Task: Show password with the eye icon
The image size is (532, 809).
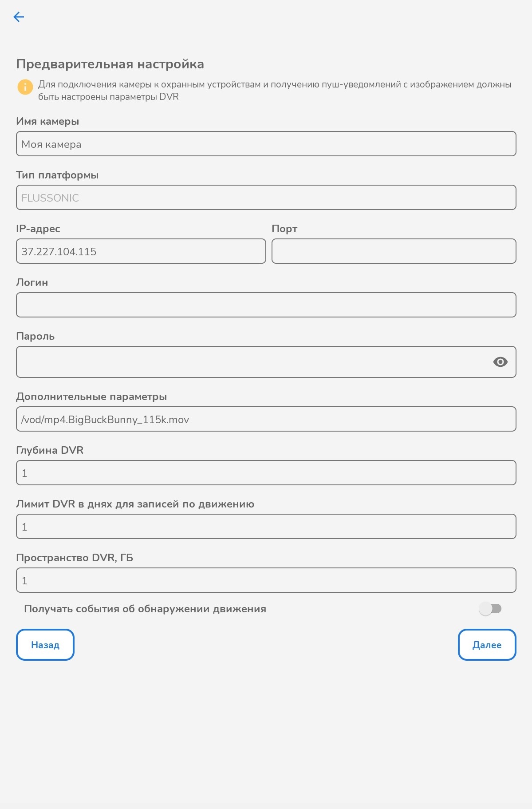Action: tap(500, 362)
